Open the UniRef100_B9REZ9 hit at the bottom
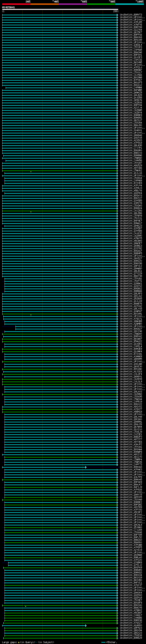This screenshot has height=644, width=146. coord(131,638)
